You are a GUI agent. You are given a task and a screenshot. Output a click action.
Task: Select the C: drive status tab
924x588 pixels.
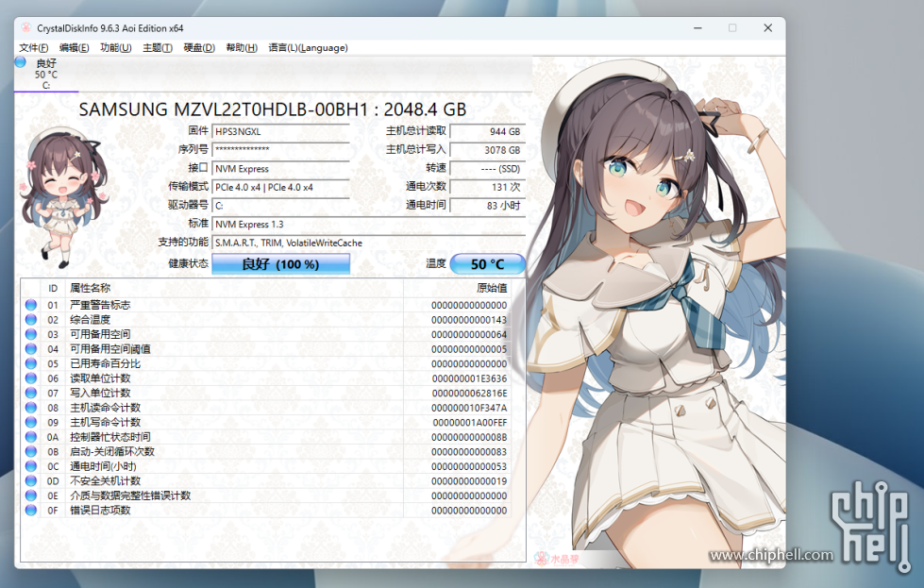click(x=46, y=75)
